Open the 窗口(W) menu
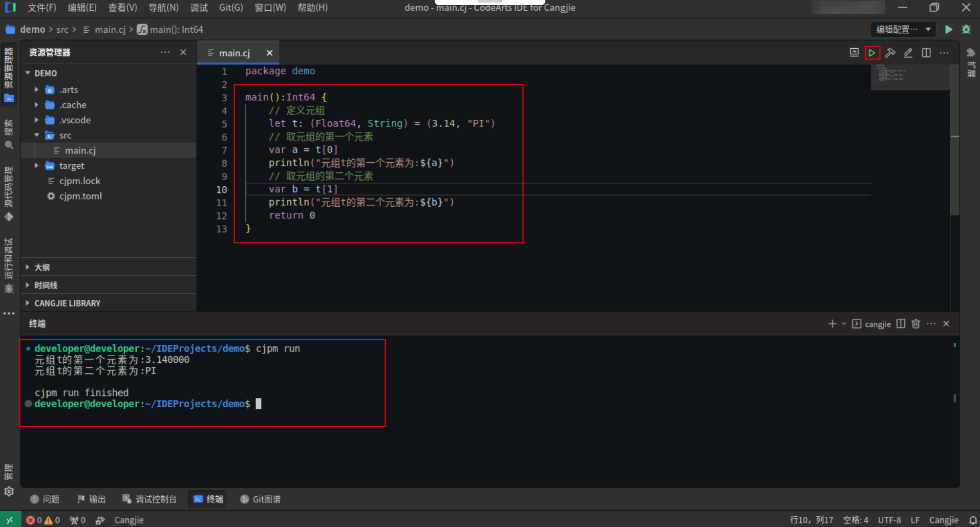The width and height of the screenshot is (980, 527). point(270,8)
